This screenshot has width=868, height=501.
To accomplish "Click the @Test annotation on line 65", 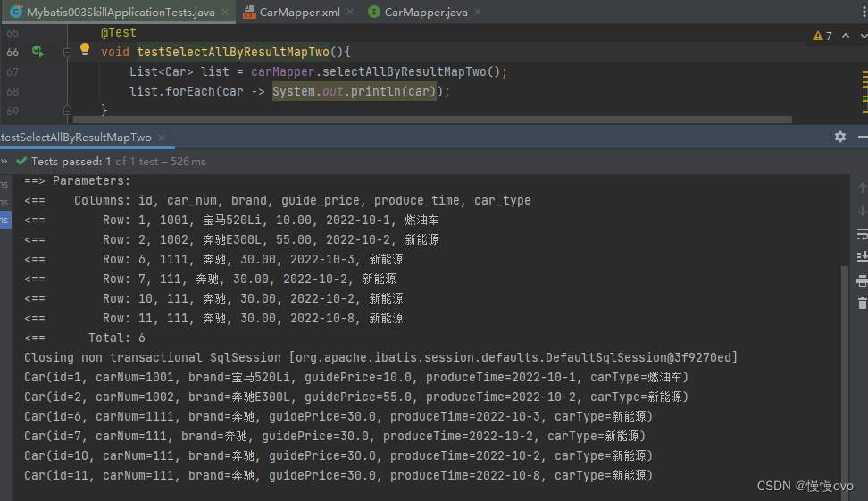I will click(119, 33).
